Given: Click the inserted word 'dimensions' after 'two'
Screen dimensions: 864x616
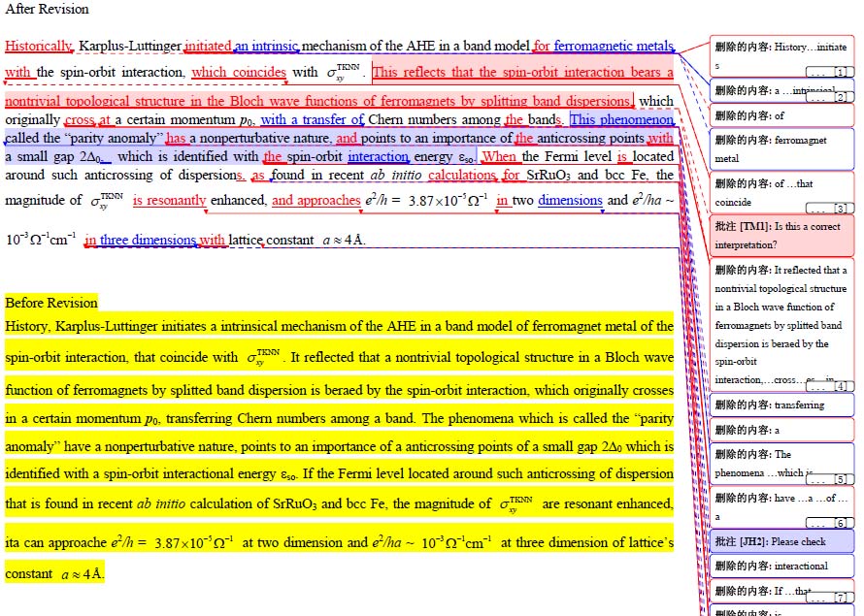Looking at the screenshot, I should click(570, 200).
